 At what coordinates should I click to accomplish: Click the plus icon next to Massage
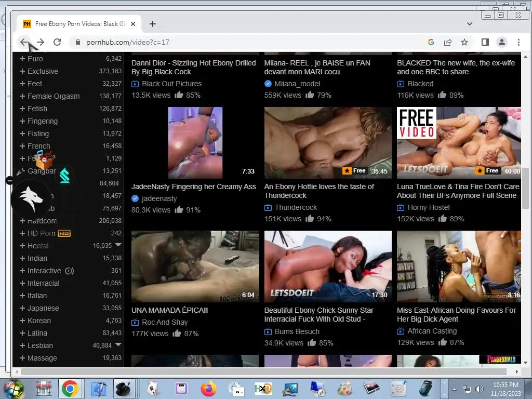click(22, 358)
